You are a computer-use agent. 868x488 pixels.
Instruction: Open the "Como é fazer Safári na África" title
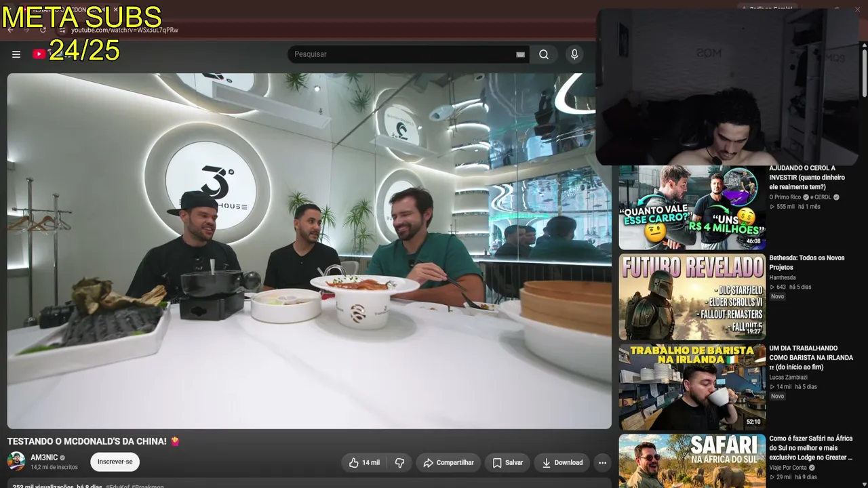point(811,448)
